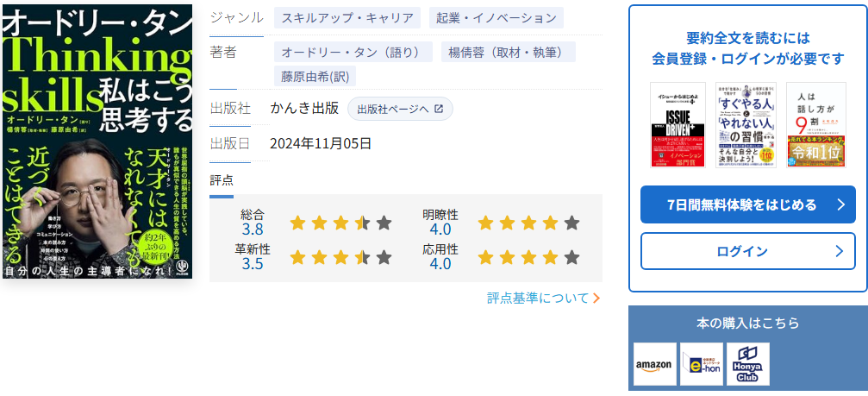The image size is (868, 396).
Task: Start the 7日間無料体験 free trial
Action: click(741, 204)
